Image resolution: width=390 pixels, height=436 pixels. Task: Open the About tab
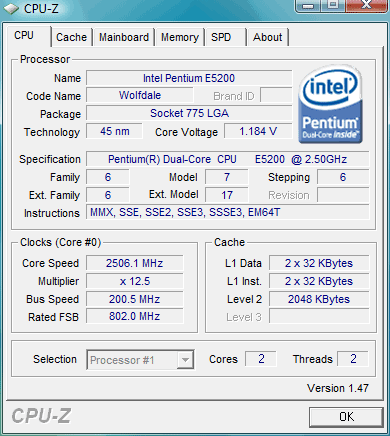[268, 37]
